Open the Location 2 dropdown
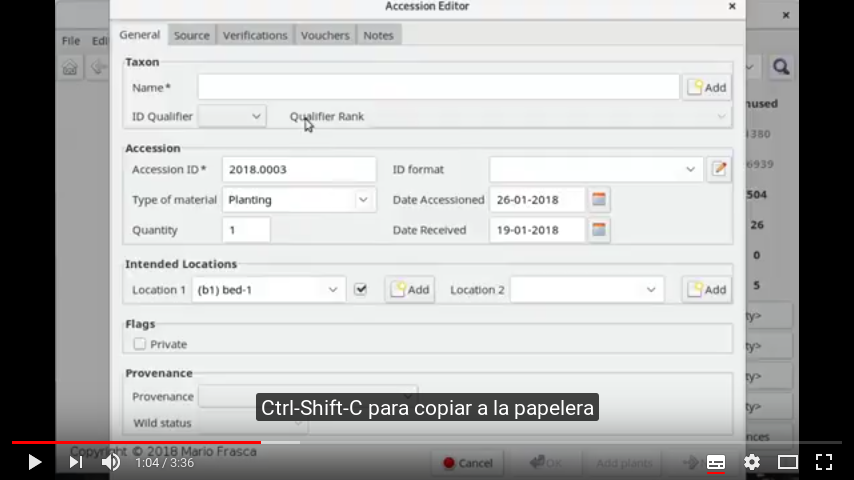The width and height of the screenshot is (854, 480). pyautogui.click(x=587, y=290)
